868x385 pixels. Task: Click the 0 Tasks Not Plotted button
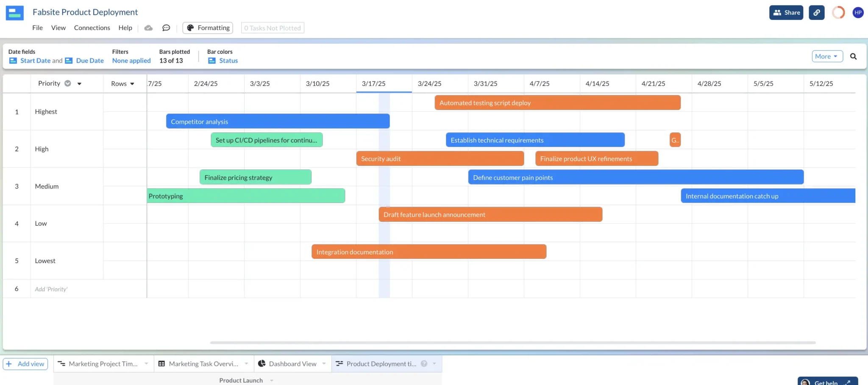pos(273,28)
